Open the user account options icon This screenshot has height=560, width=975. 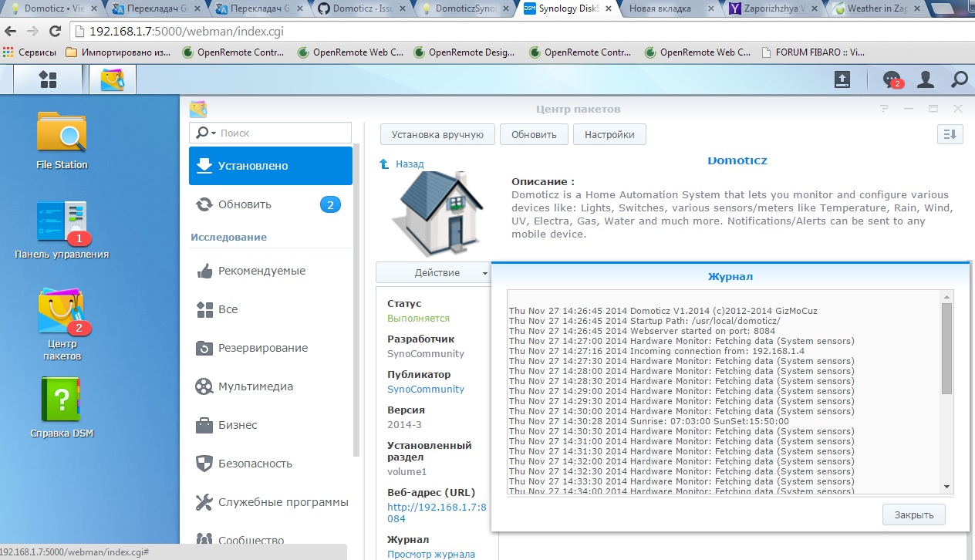[926, 79]
